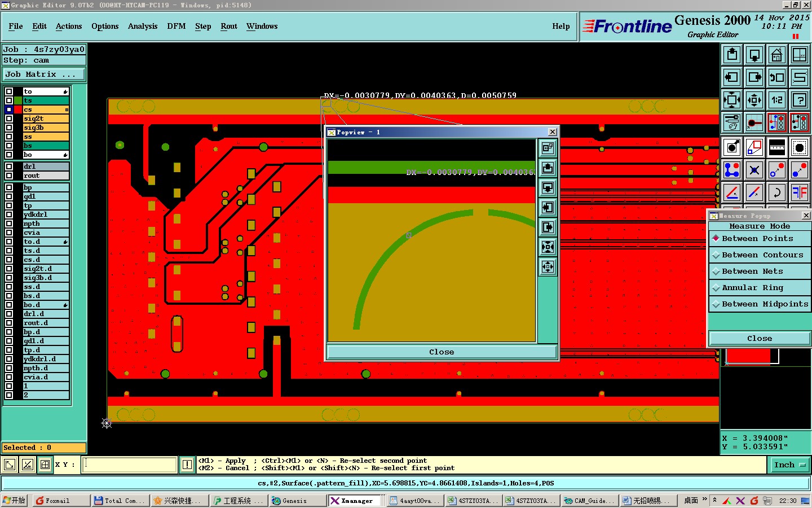Click the dashed box highlight feature icon
Image resolution: width=812 pixels, height=508 pixels.
point(800,148)
